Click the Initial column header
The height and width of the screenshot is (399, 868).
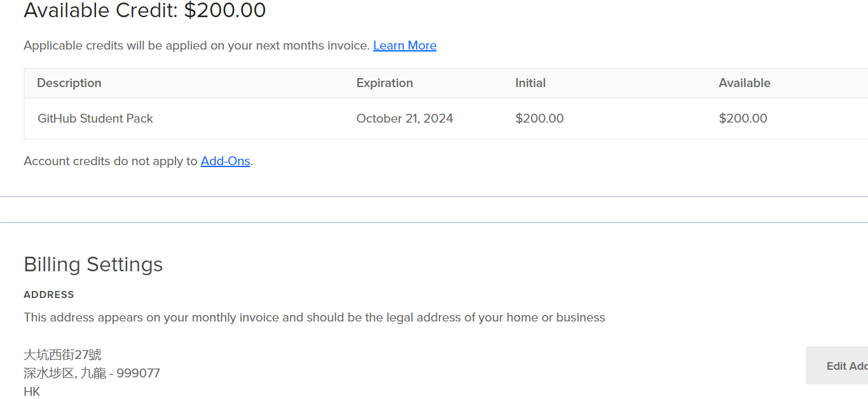click(x=530, y=83)
